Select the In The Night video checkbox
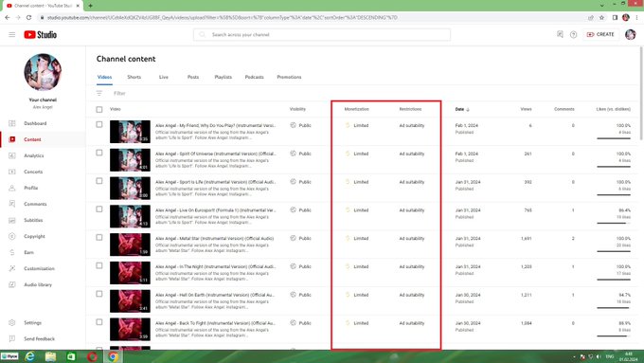The width and height of the screenshot is (644, 363). pos(99,265)
